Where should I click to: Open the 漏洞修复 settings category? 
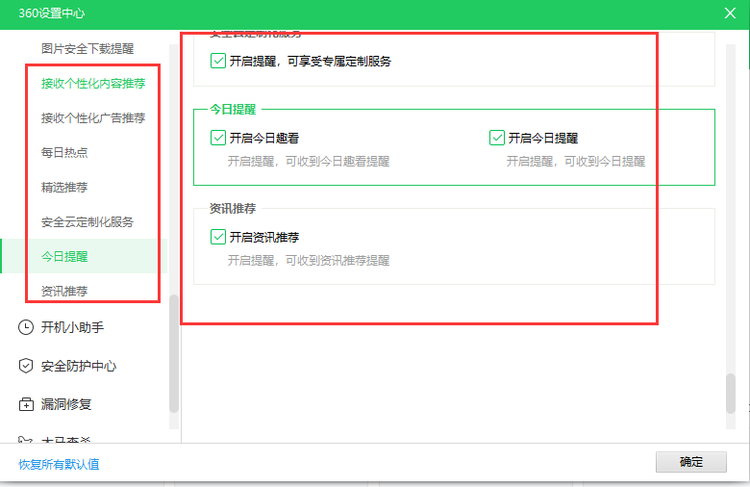[66, 405]
